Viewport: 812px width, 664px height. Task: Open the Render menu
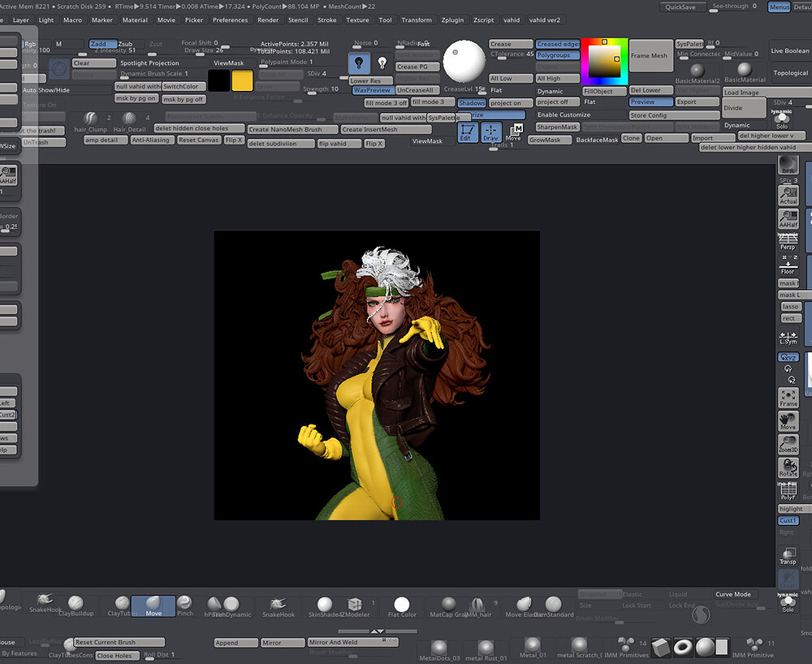(268, 19)
